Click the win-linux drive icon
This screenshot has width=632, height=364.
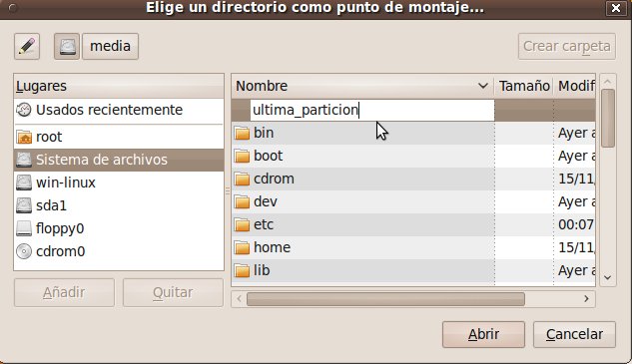point(24,182)
